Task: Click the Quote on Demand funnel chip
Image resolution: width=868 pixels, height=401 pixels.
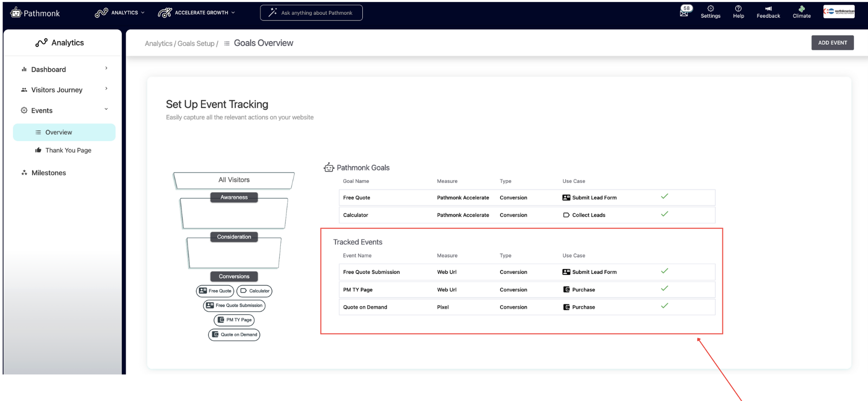Action: [x=234, y=335]
